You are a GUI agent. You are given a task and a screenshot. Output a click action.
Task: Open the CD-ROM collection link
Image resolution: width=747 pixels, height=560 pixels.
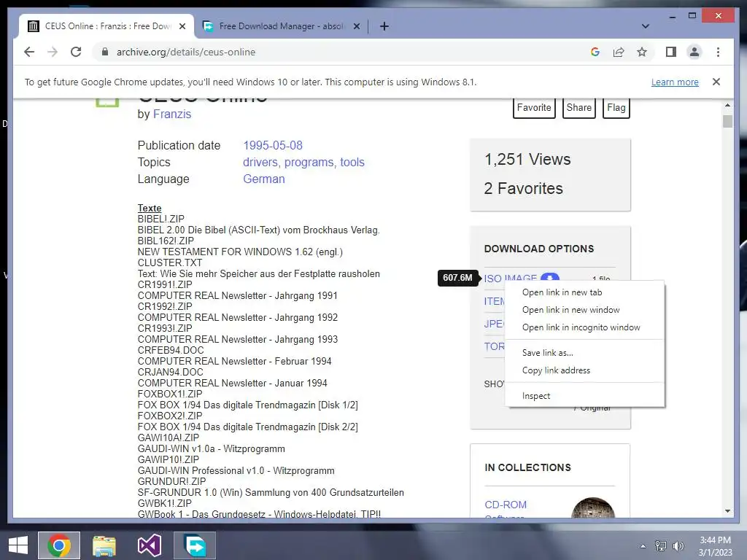[506, 505]
